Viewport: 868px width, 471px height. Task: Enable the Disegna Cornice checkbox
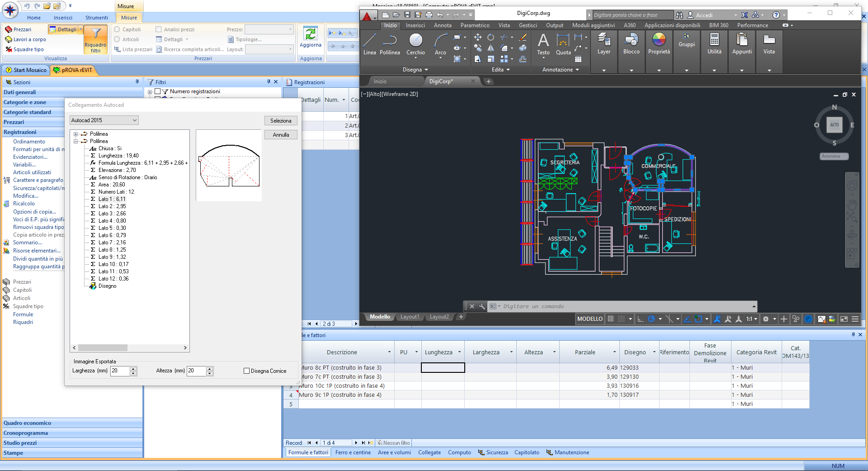(247, 371)
